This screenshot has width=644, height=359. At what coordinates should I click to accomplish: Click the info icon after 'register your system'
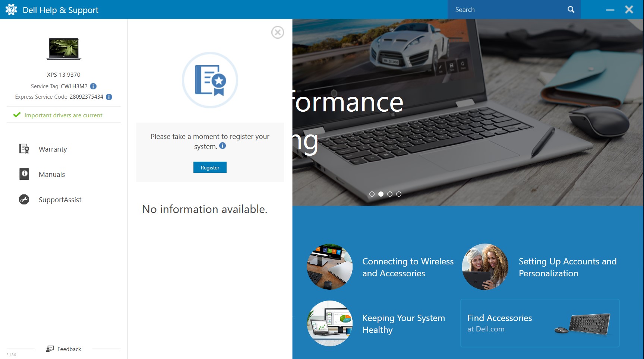tap(222, 146)
